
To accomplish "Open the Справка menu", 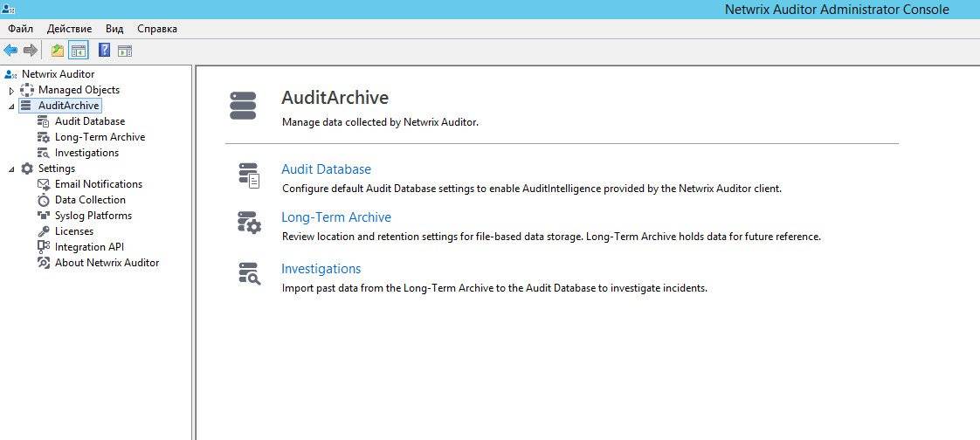I will click(157, 29).
